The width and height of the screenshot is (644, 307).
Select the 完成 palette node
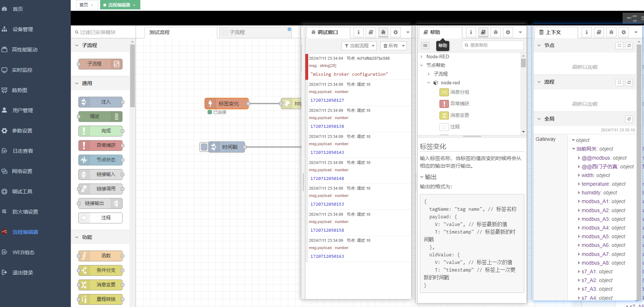(100, 131)
